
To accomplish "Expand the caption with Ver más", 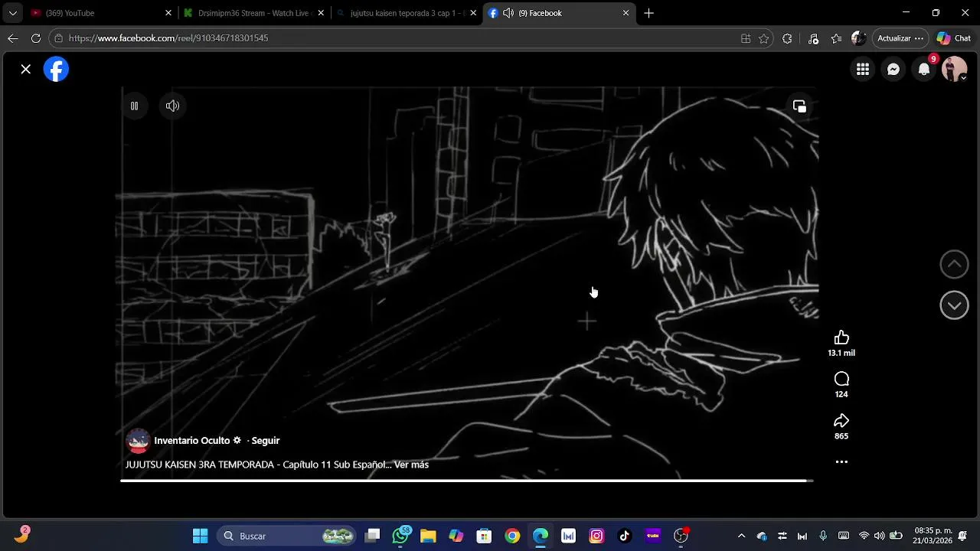I will click(x=411, y=465).
